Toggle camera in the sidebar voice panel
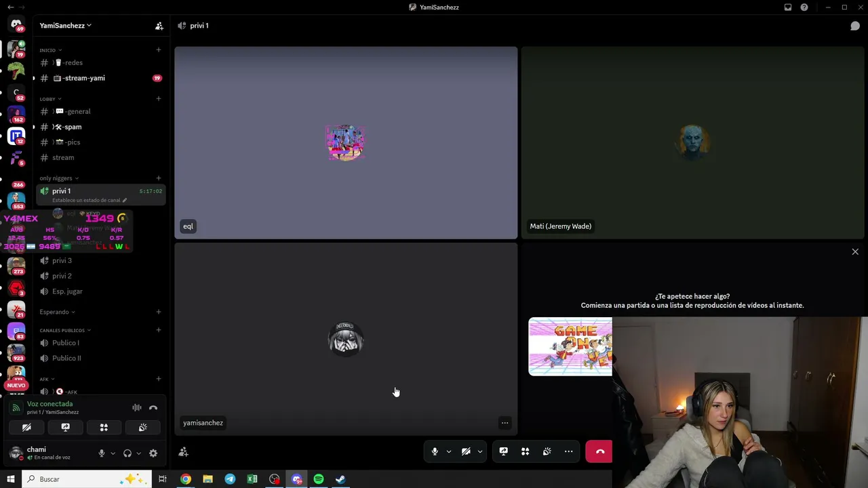Image resolution: width=868 pixels, height=488 pixels. click(x=26, y=428)
